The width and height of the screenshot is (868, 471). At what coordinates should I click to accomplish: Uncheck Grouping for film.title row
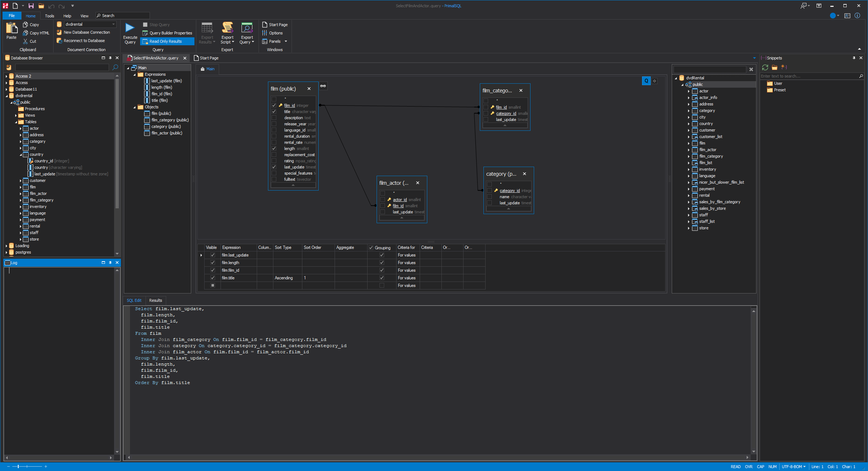click(x=382, y=278)
